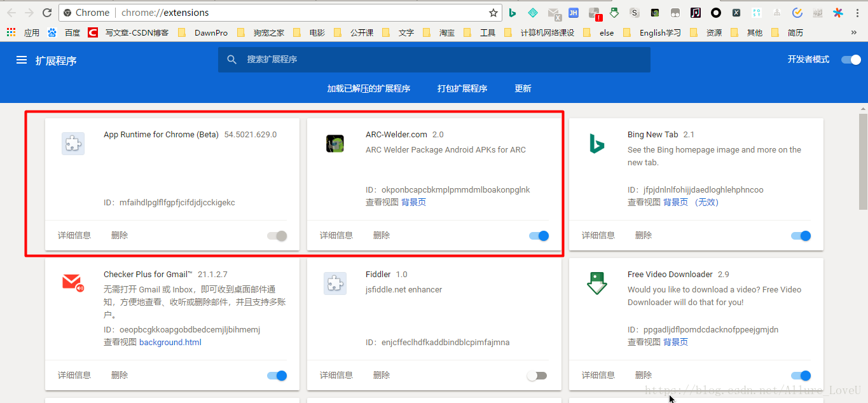Open 详细信息 for Checker Plus for Gmail
Screen dimensions: 868x403
[74, 375]
